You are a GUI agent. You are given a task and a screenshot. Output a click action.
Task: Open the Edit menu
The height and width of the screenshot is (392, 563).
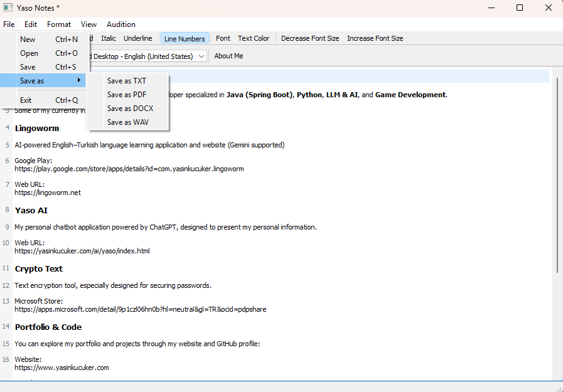tap(31, 24)
